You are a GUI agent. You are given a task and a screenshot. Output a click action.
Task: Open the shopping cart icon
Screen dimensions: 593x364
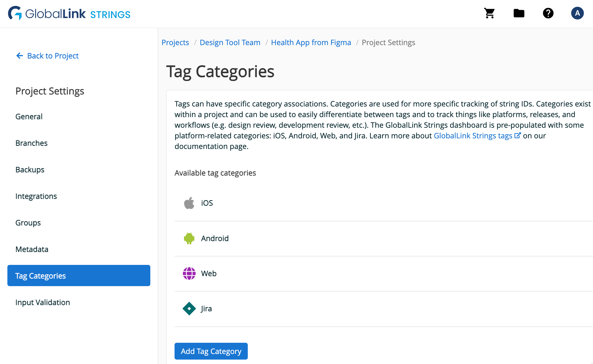pyautogui.click(x=489, y=13)
